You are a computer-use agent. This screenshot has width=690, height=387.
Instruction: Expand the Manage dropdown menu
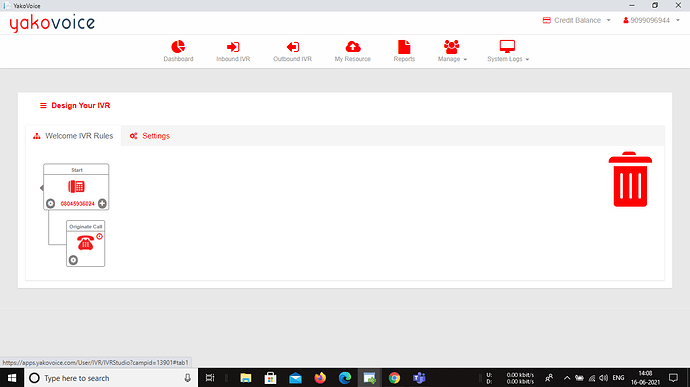pyautogui.click(x=452, y=51)
